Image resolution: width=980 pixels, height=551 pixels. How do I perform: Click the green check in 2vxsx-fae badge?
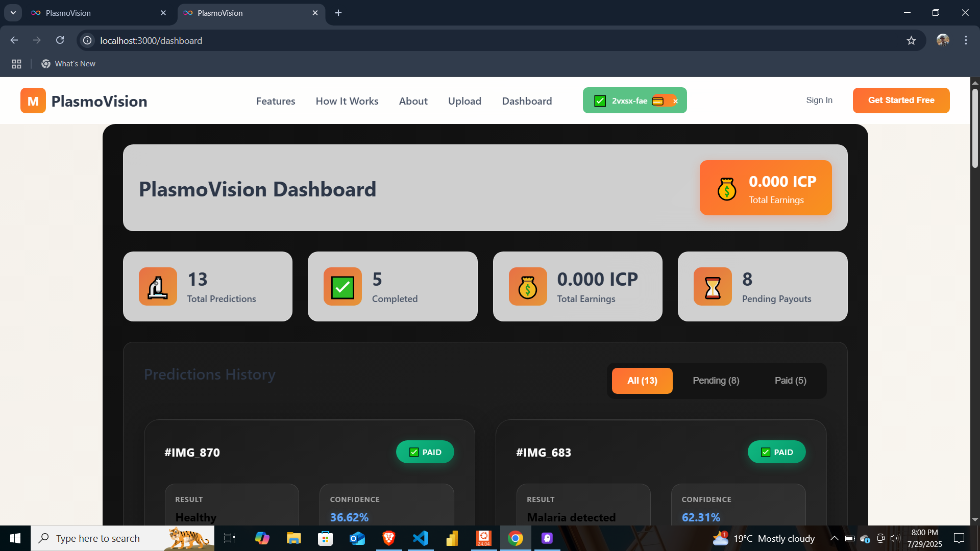[600, 101]
